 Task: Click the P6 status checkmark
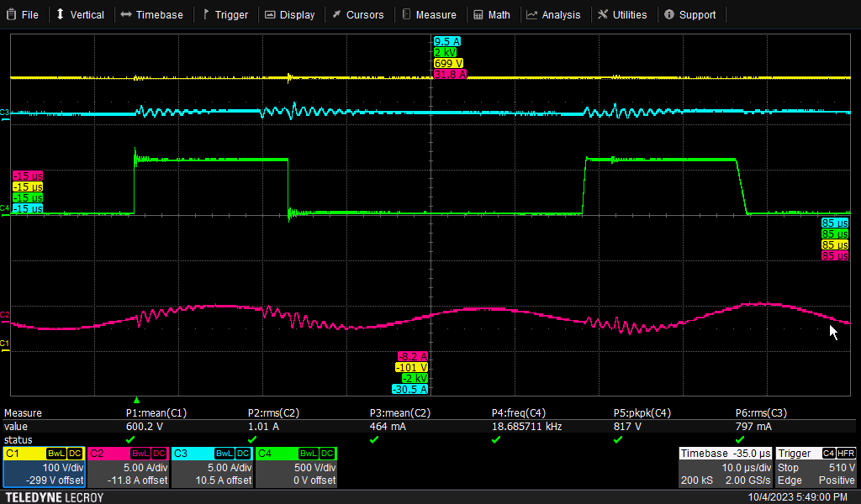click(740, 440)
